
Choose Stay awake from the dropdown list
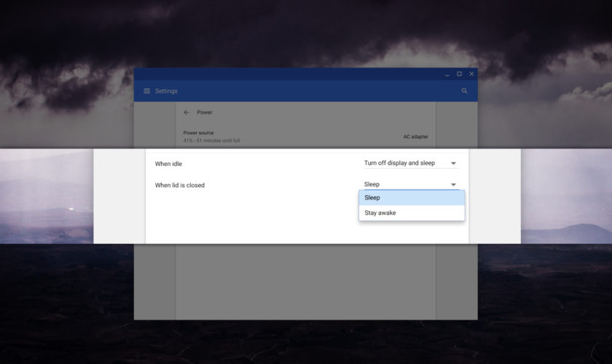tap(411, 213)
